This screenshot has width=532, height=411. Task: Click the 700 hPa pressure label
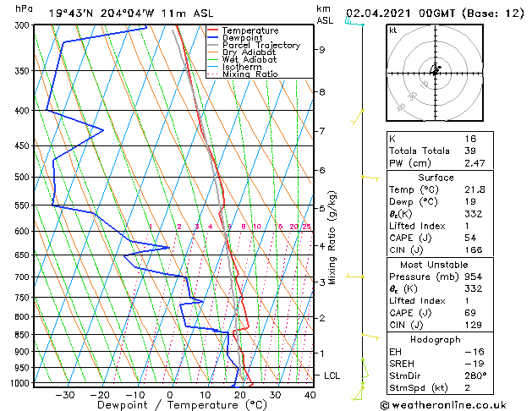pyautogui.click(x=24, y=277)
